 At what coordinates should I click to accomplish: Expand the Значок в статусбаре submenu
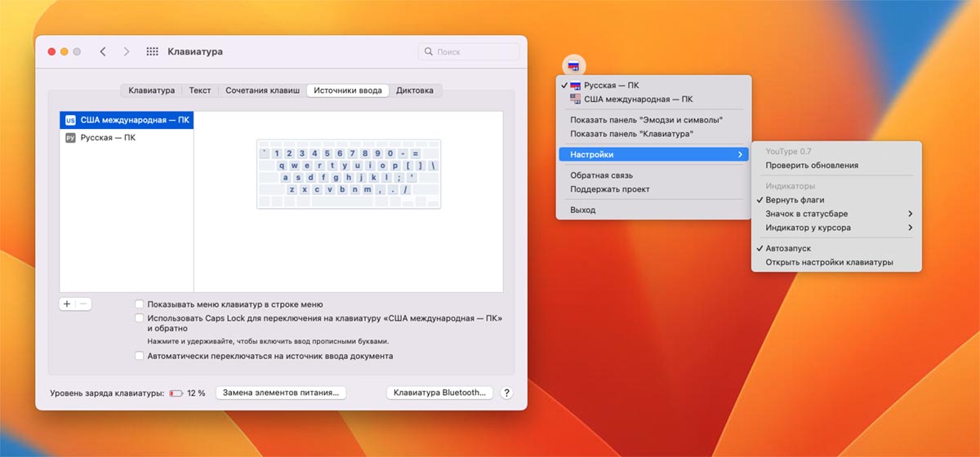point(835,214)
